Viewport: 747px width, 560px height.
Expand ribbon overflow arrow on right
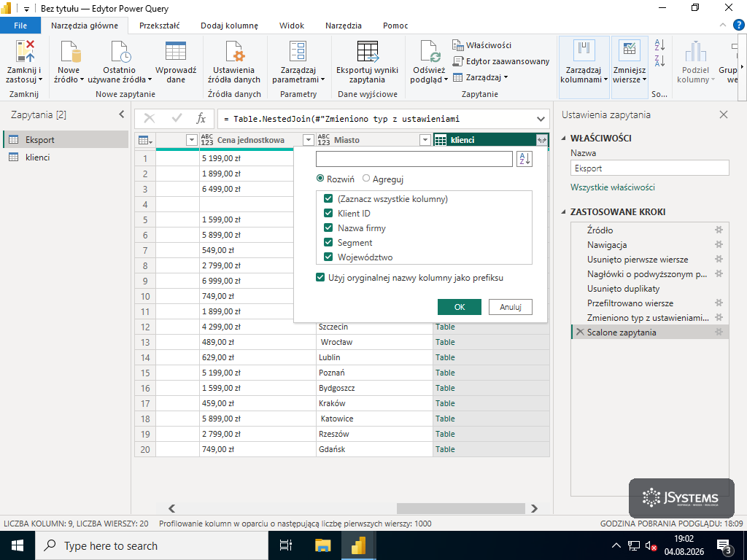click(742, 66)
